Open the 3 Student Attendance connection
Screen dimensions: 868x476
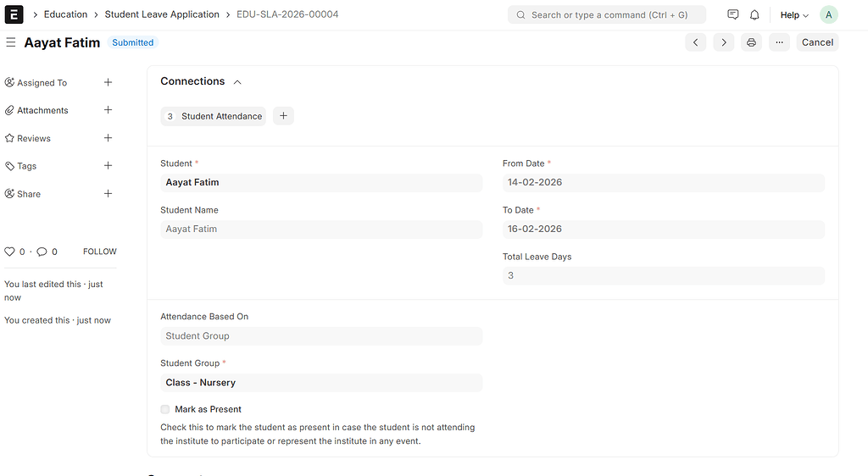[213, 116]
